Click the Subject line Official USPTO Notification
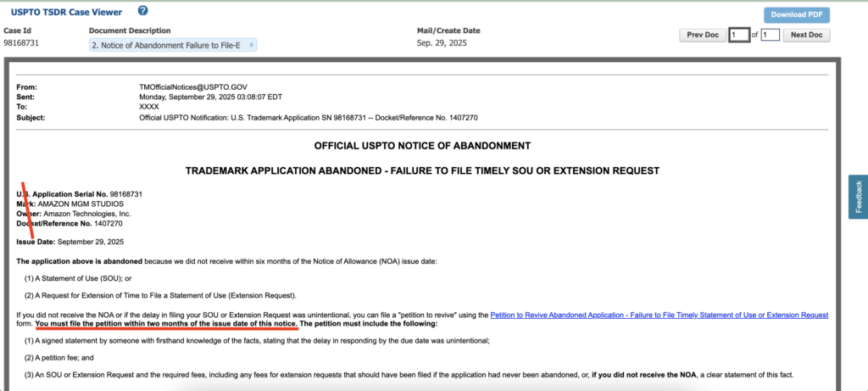This screenshot has width=868, height=391. 309,117
